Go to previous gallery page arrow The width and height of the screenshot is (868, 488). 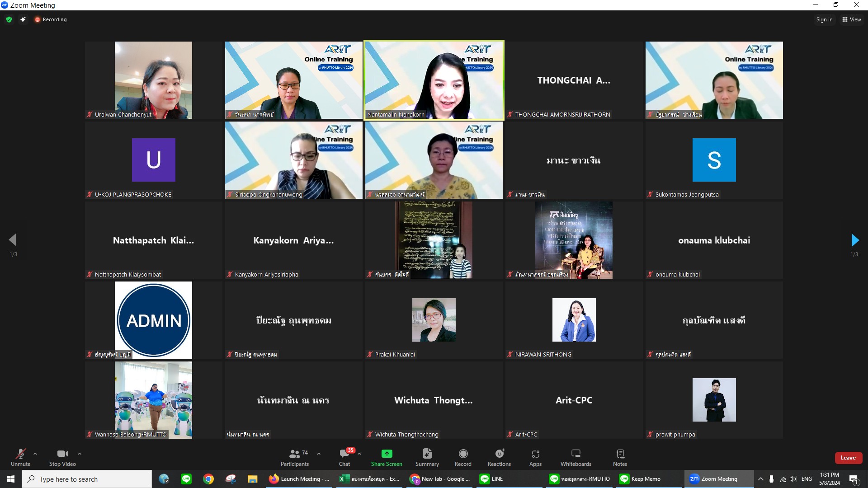tap(13, 240)
